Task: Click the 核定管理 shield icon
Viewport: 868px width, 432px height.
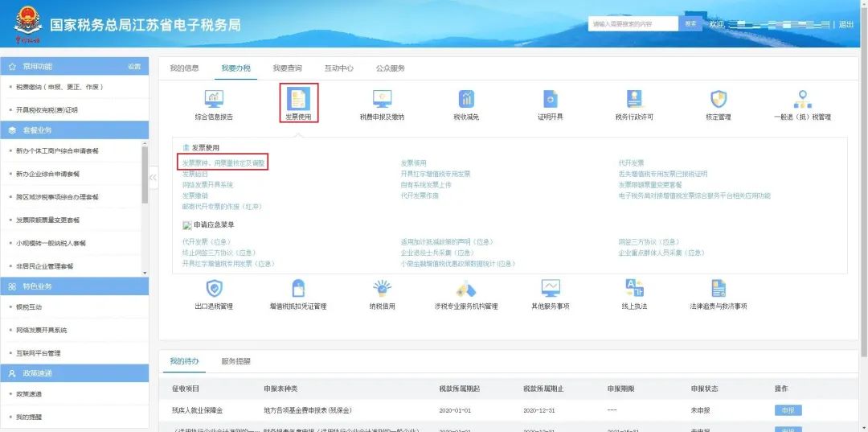Action: (x=719, y=99)
